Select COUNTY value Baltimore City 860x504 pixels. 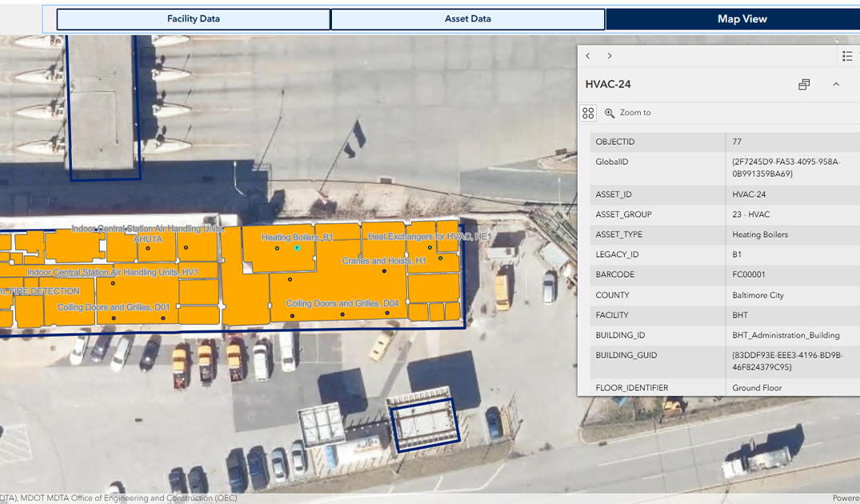(758, 295)
